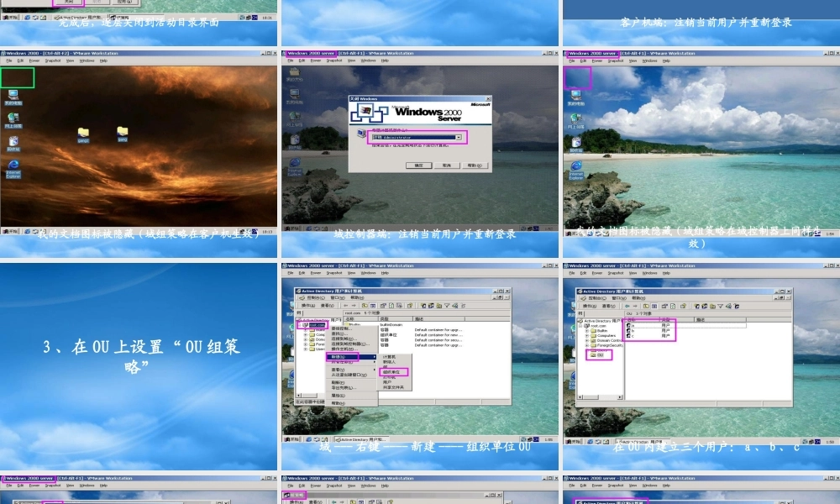Viewport: 840px width, 504px height.
Task: Close the 关闭 Windows dialog with its X
Action: coord(488,98)
